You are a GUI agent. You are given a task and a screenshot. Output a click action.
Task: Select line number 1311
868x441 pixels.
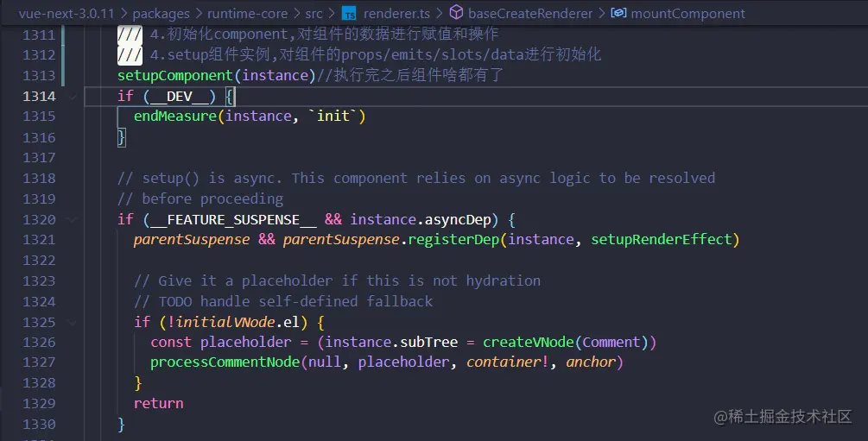click(39, 35)
